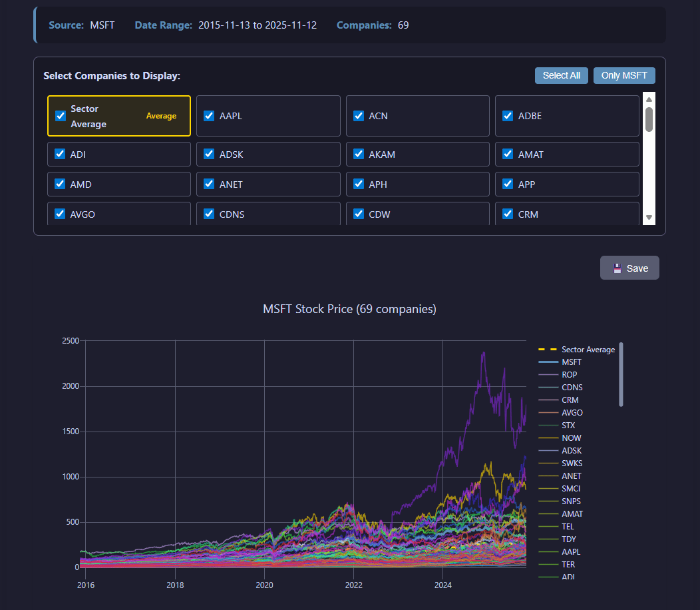The image size is (700, 610).
Task: Uncheck the Sector Average checkbox
Action: tap(61, 116)
